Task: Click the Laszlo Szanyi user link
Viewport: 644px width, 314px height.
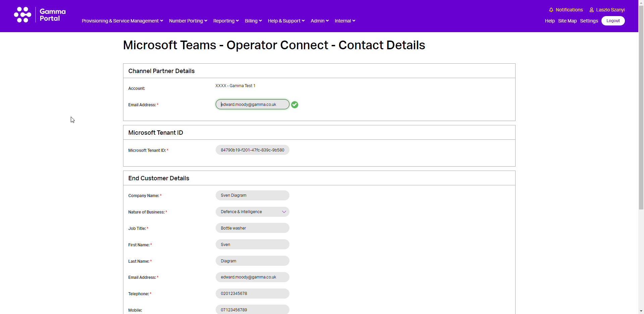Action: click(x=610, y=10)
